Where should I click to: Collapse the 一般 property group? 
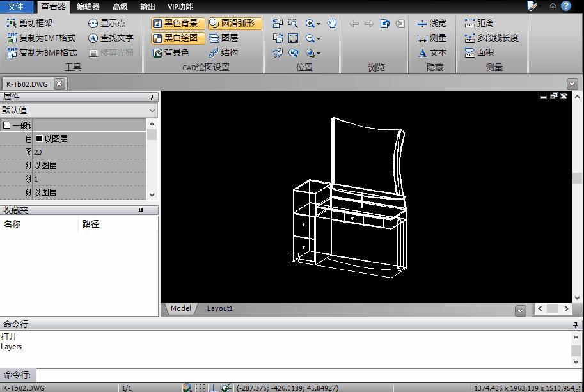[x=6, y=125]
